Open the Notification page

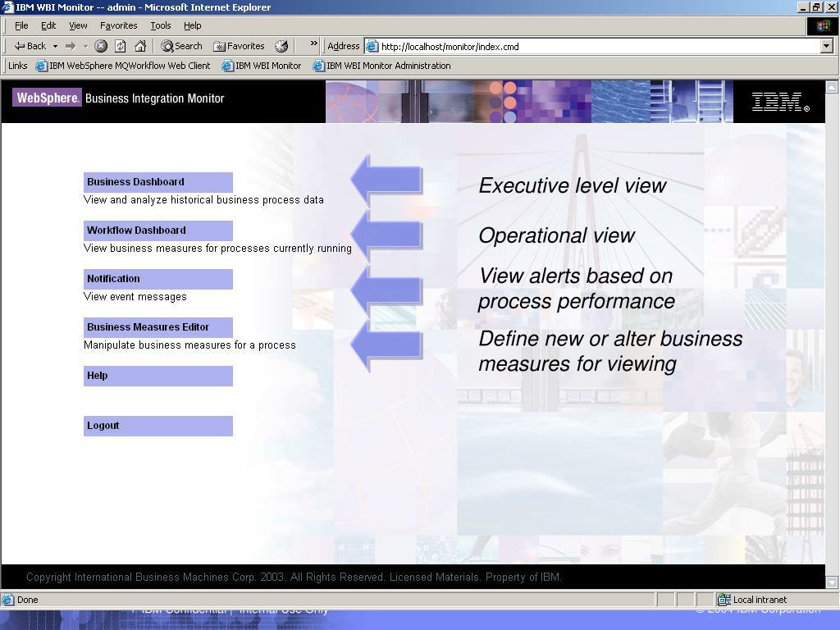tap(158, 279)
